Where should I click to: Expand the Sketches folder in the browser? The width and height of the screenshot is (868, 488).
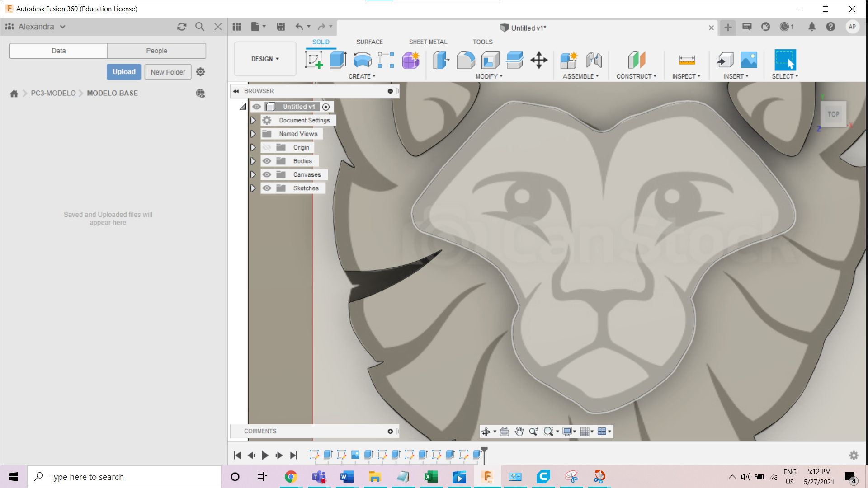pyautogui.click(x=253, y=188)
